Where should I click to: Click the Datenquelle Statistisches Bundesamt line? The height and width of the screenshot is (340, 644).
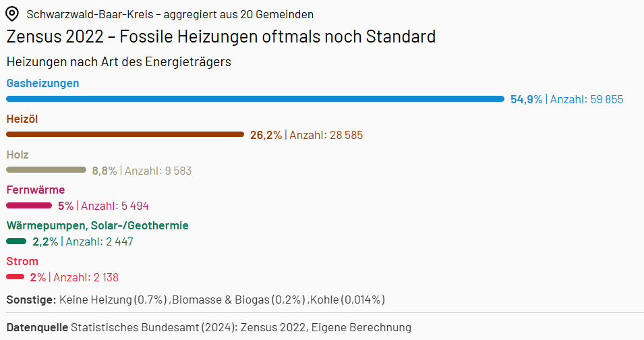coord(208,327)
